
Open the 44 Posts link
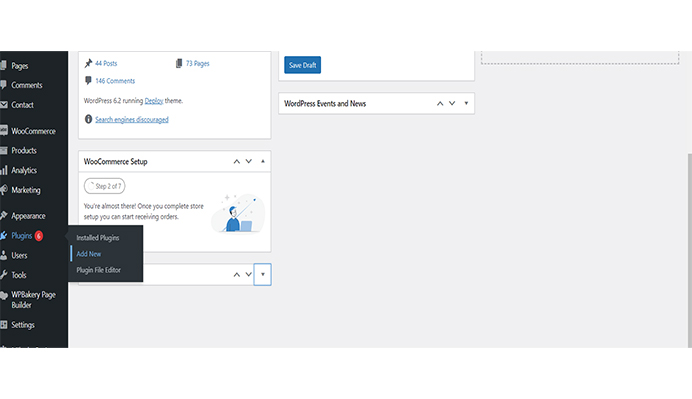pos(106,64)
